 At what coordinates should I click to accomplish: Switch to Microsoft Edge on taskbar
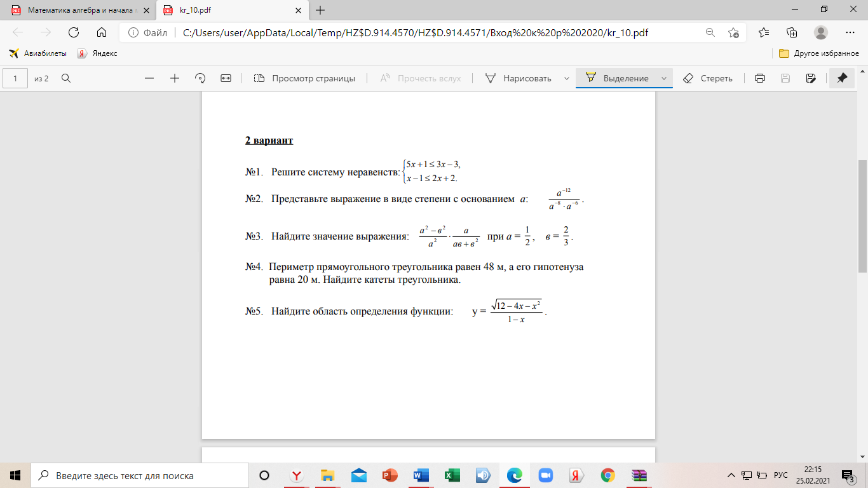click(x=514, y=475)
